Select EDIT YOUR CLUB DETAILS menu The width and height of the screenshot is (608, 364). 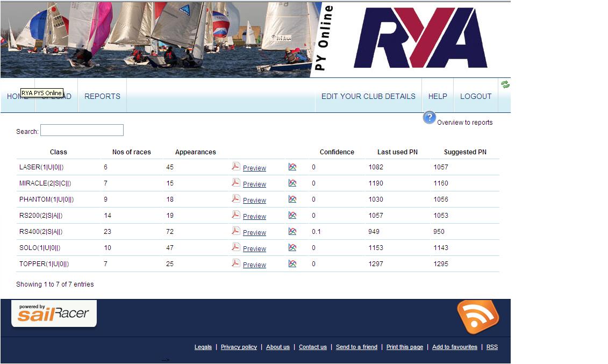pyautogui.click(x=368, y=96)
